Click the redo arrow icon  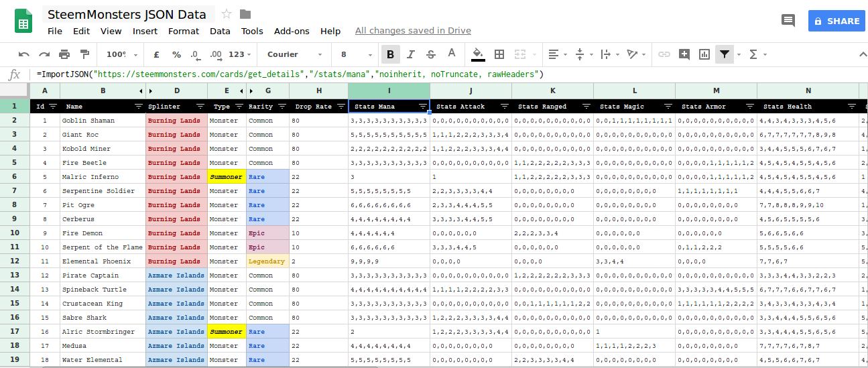pyautogui.click(x=44, y=54)
